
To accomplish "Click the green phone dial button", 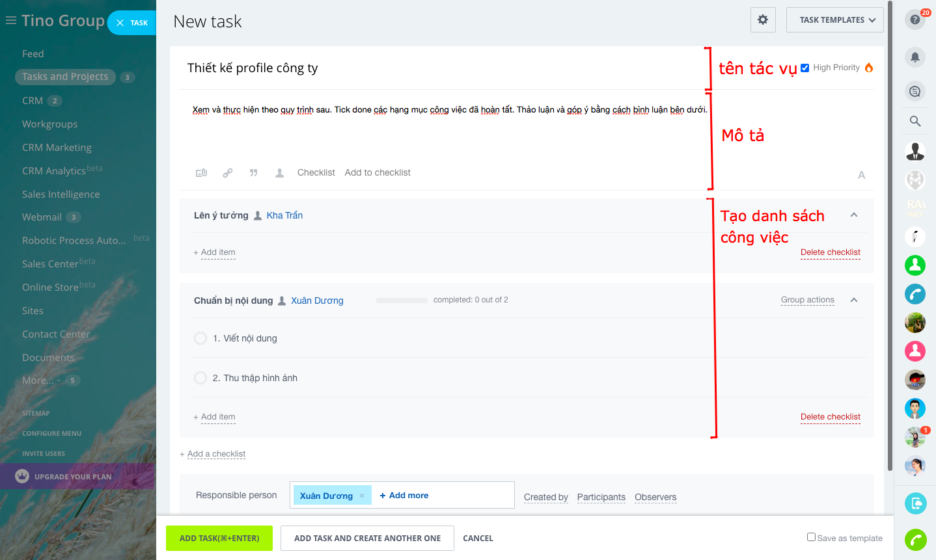I will pos(915,540).
